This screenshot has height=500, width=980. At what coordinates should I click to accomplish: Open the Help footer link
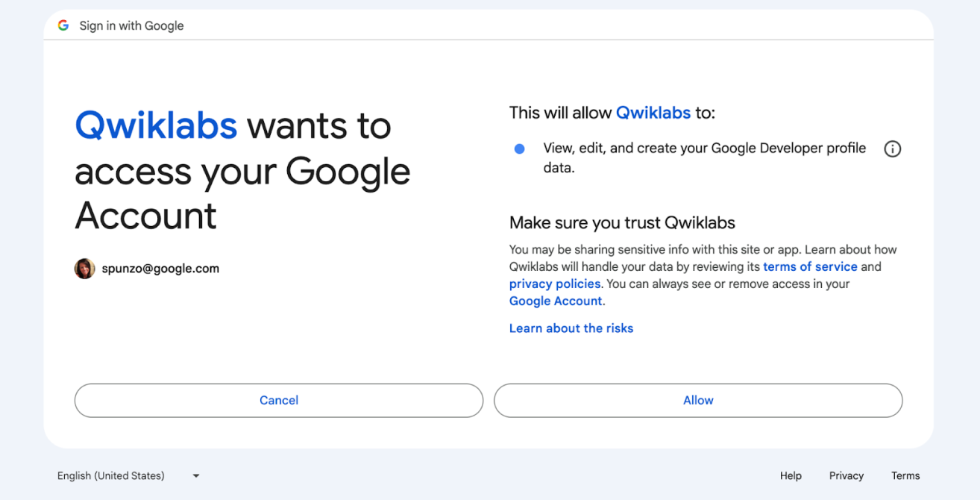point(791,475)
